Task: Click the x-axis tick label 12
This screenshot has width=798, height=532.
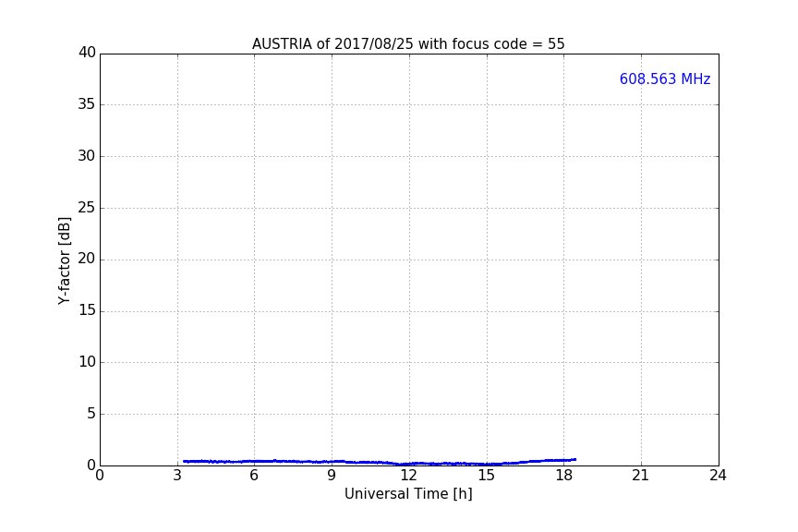Action: (408, 476)
